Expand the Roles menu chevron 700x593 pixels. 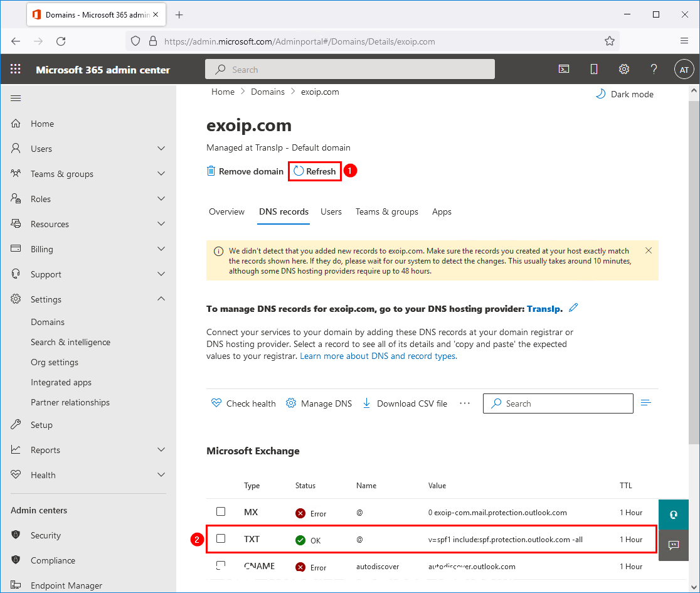coord(161,198)
